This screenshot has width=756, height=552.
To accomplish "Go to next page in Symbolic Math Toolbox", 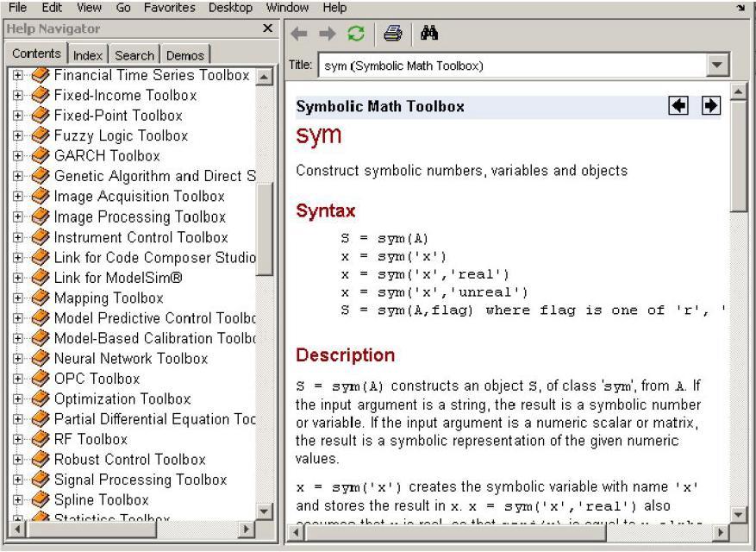I will 710,106.
